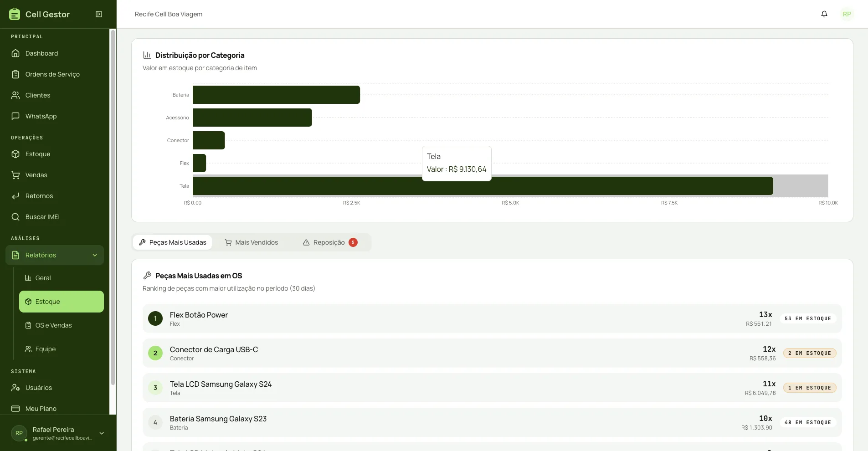
Task: Expand the Rafael Pereira account menu chevron
Action: coord(102,433)
